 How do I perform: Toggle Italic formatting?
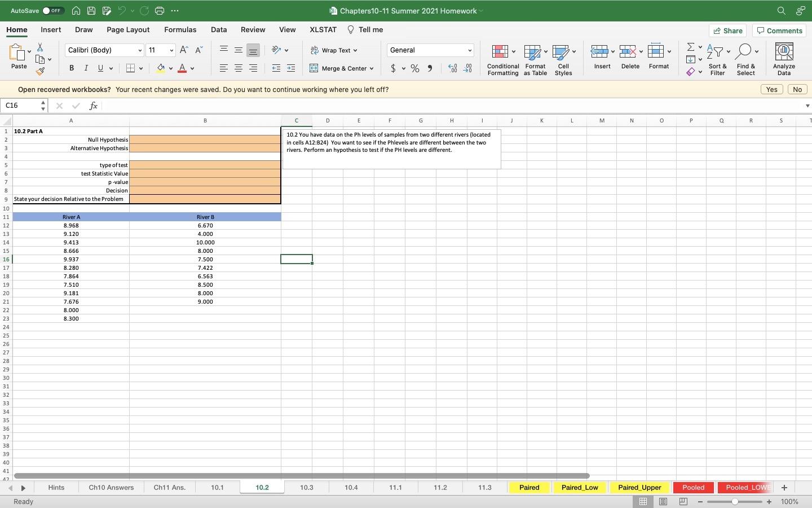tap(86, 68)
